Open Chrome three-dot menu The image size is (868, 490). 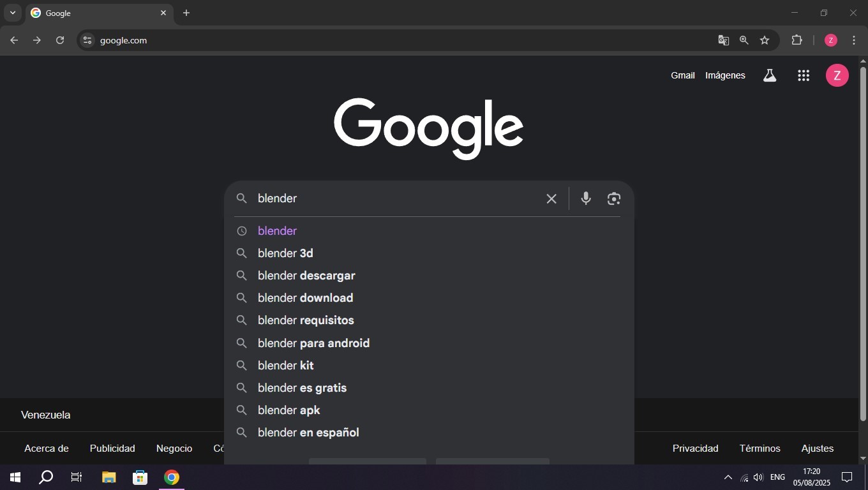[x=854, y=40]
